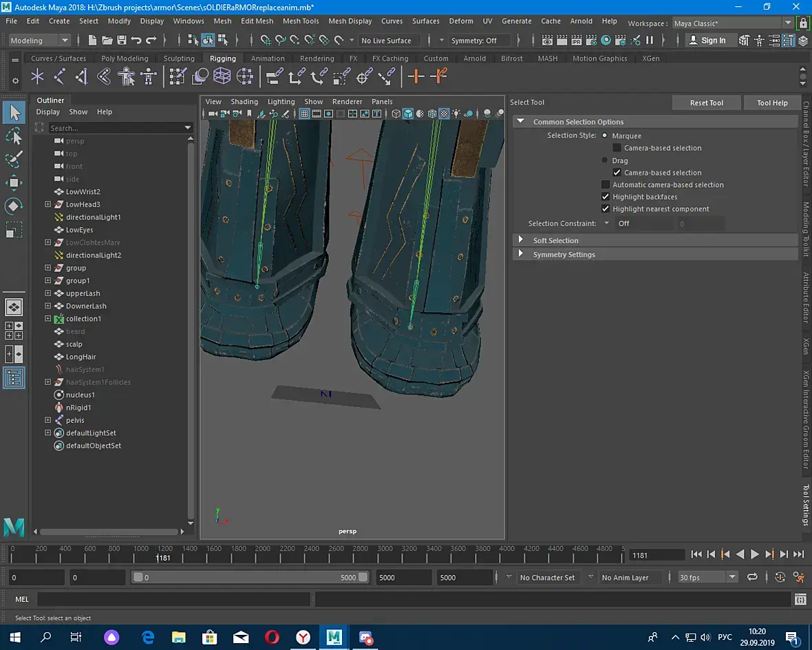The height and width of the screenshot is (650, 812).
Task: Activate the Paint Selection tool
Action: pyautogui.click(x=14, y=160)
